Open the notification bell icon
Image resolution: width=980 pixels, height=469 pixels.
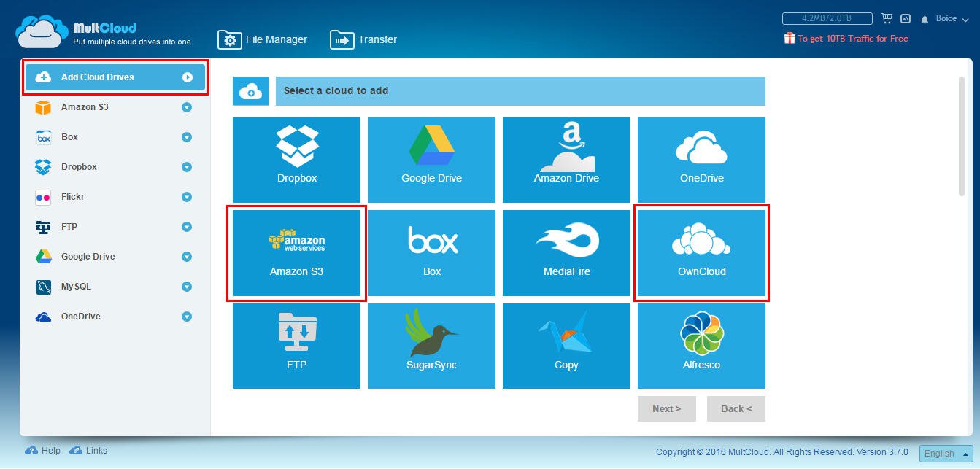pyautogui.click(x=925, y=19)
